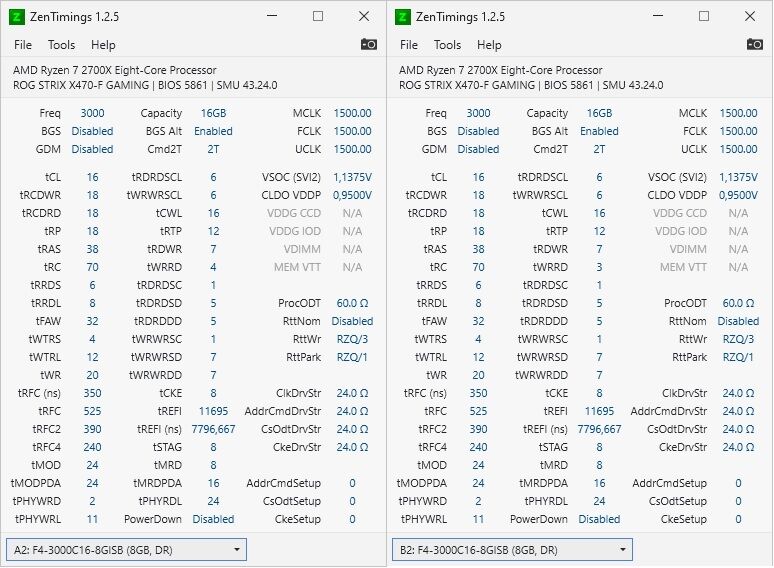Click the tREFI value 11695 in right window
This screenshot has width=774, height=568.
(x=599, y=411)
